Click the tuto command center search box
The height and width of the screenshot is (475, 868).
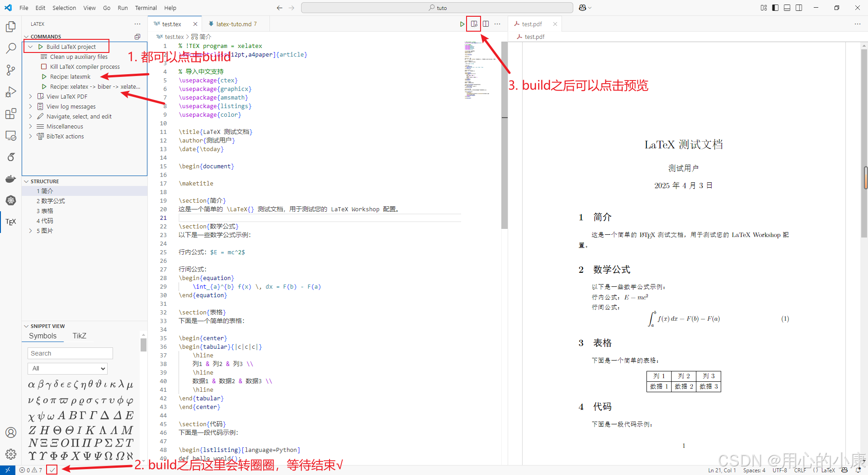(437, 8)
